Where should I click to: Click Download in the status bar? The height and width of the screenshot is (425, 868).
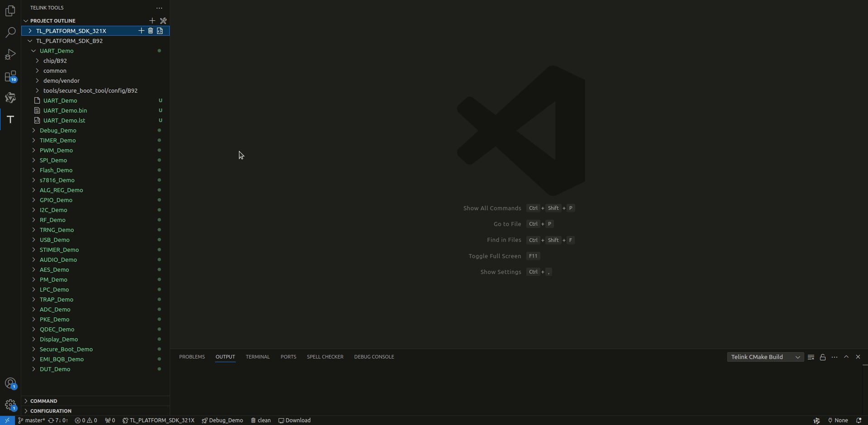(295, 420)
